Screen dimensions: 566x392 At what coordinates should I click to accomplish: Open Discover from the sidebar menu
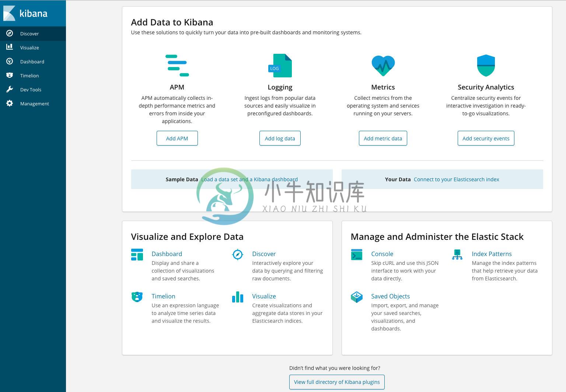point(33,34)
